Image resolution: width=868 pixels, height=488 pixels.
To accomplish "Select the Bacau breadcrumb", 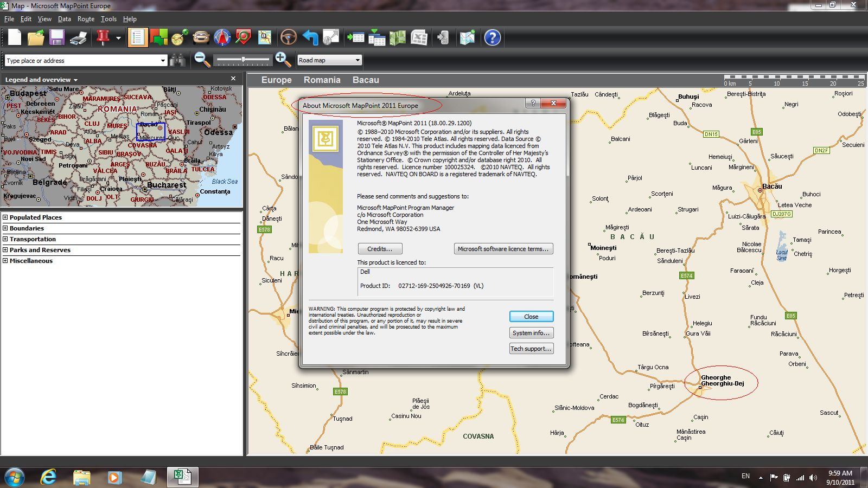I will [x=366, y=80].
